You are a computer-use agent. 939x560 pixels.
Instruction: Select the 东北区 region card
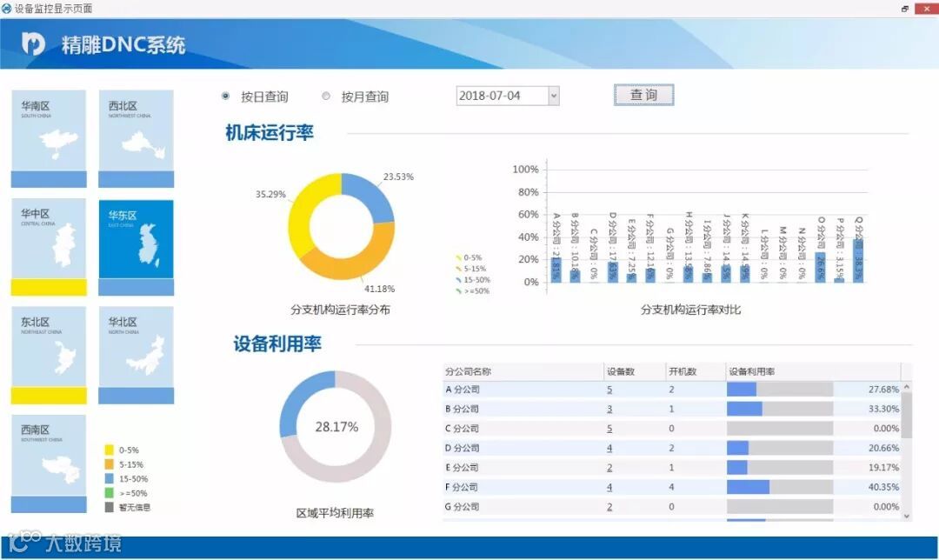coord(49,355)
